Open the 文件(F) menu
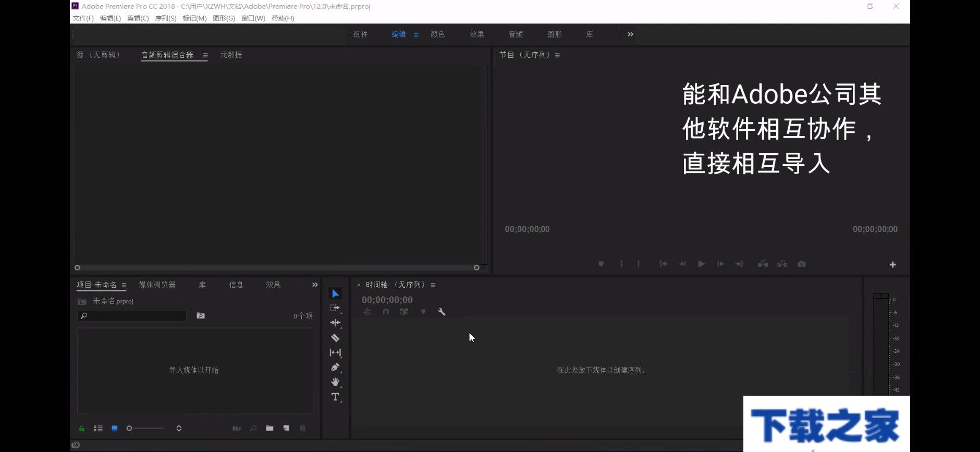 (83, 18)
